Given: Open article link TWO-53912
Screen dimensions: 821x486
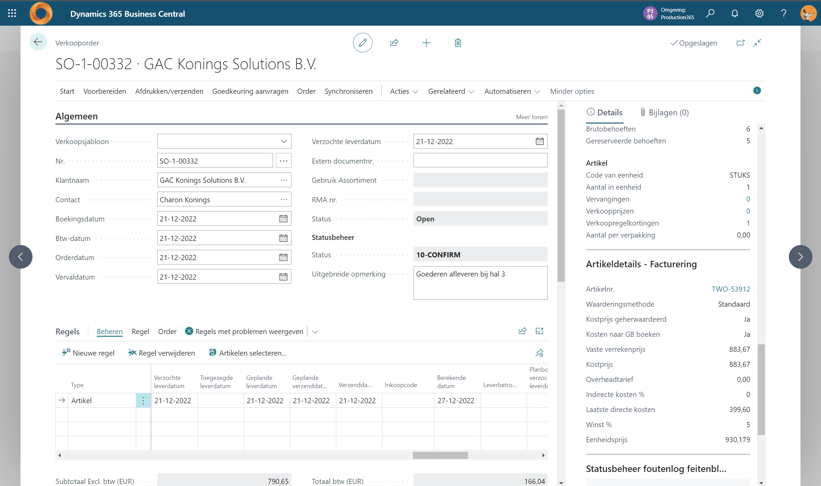Looking at the screenshot, I should tap(730, 289).
